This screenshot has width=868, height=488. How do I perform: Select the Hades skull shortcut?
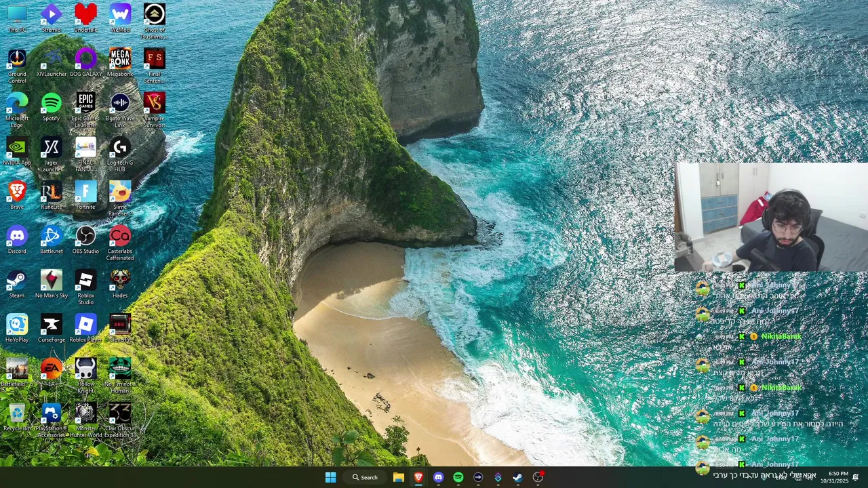point(120,283)
